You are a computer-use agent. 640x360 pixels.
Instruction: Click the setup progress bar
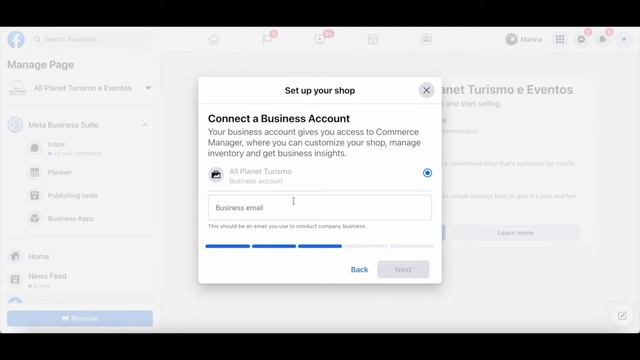pos(320,246)
